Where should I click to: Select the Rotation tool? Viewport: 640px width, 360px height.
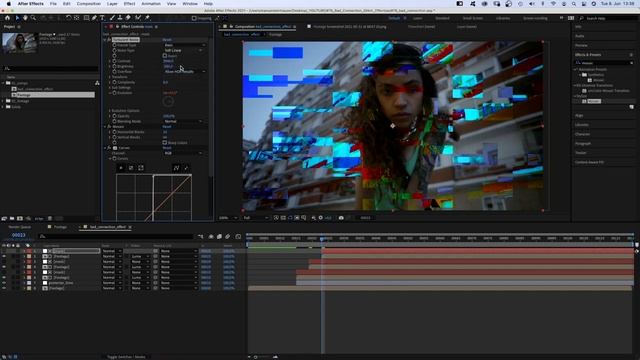click(x=68, y=18)
